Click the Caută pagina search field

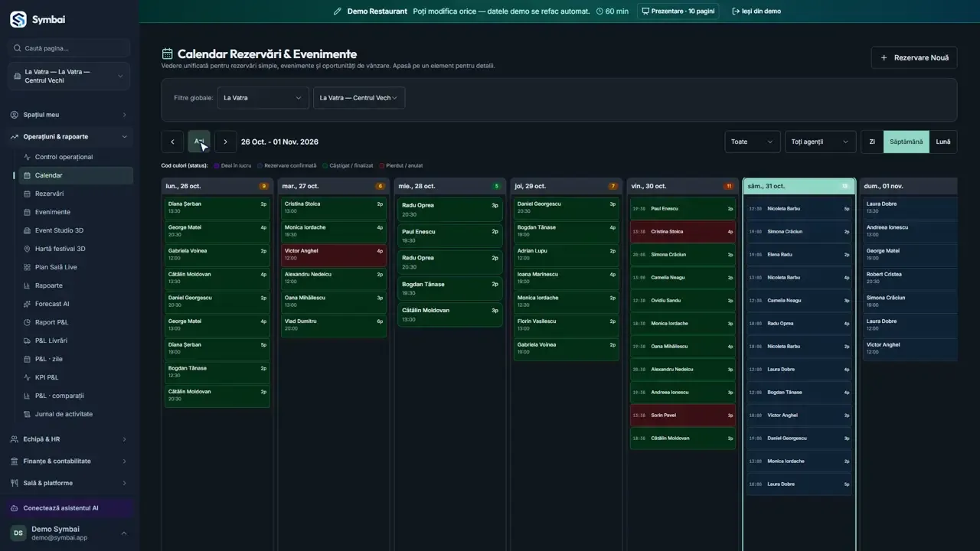(x=69, y=48)
